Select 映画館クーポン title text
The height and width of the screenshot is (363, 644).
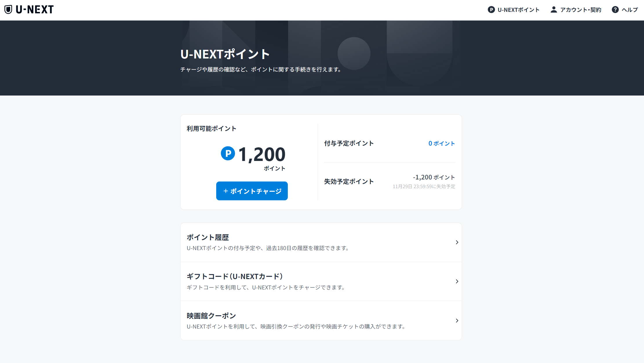211,316
